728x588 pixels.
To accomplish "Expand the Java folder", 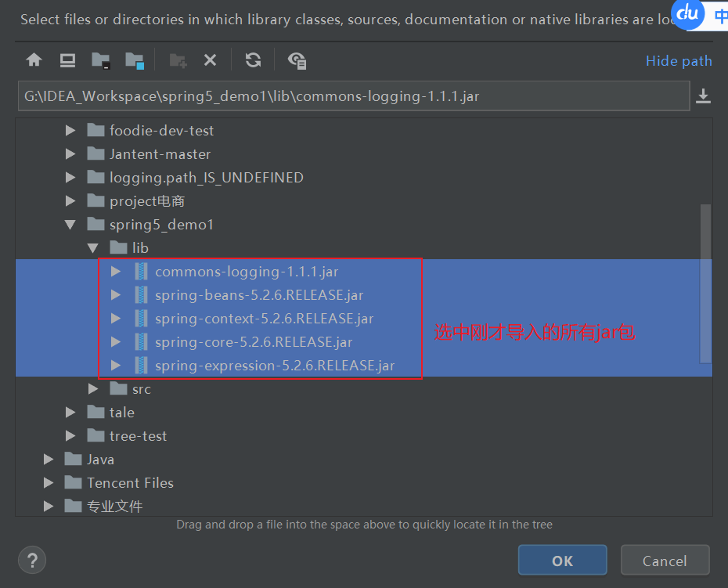I will pos(48,460).
